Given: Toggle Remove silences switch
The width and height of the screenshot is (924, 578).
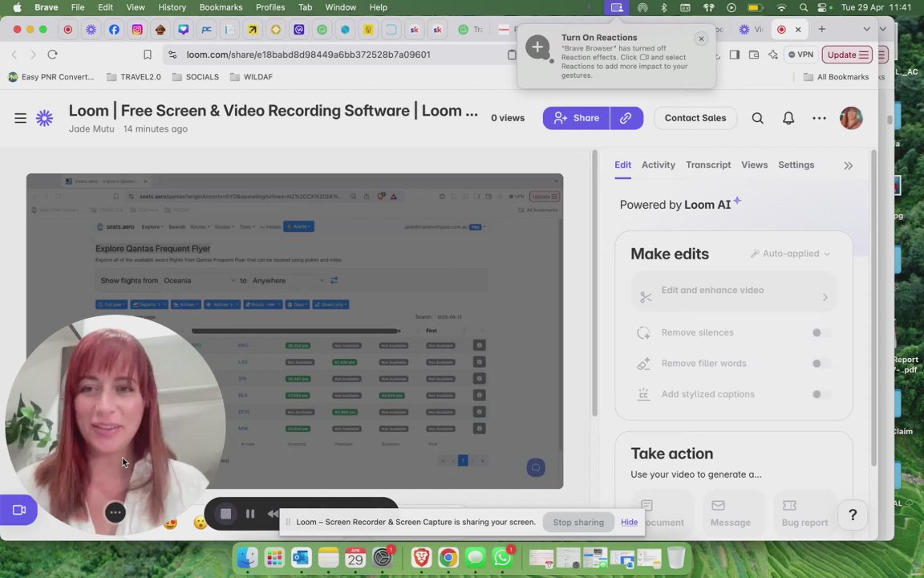Looking at the screenshot, I should tap(821, 332).
